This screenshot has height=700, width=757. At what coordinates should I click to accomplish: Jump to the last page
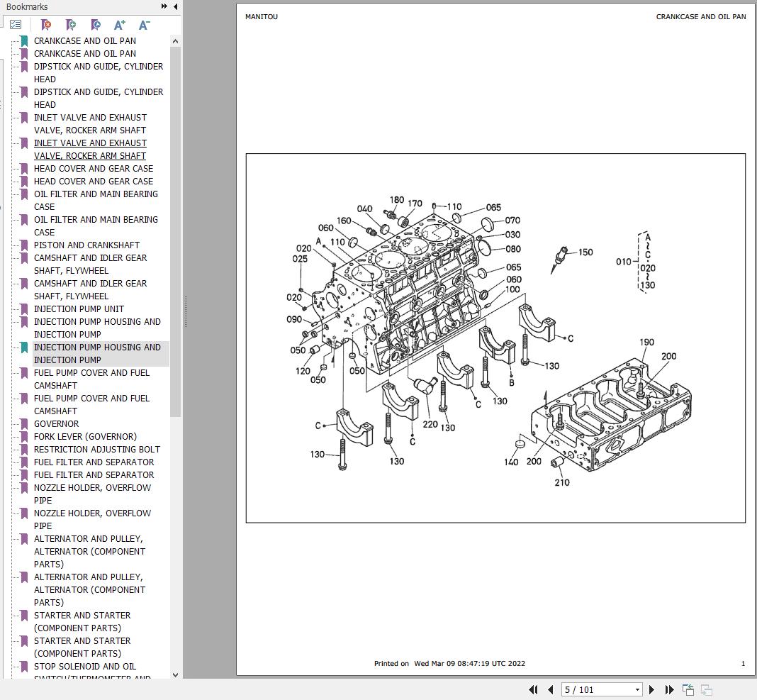[669, 689]
